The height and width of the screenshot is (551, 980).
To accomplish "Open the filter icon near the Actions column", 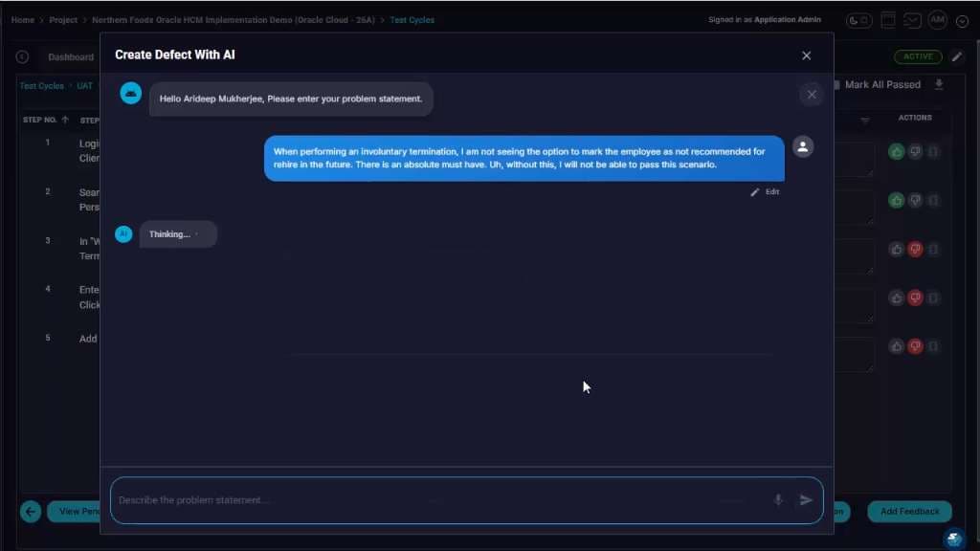I will 864,120.
